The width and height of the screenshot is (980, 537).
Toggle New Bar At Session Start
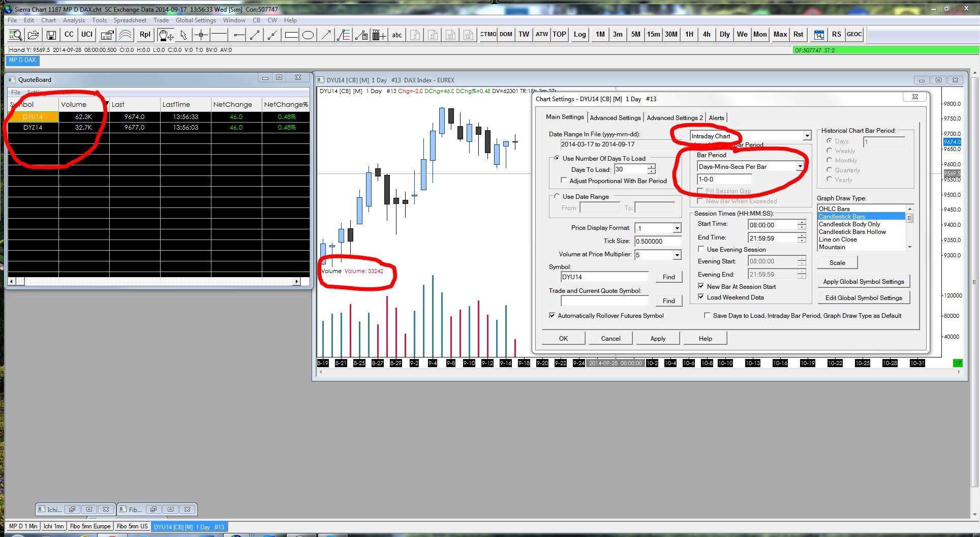coord(737,287)
